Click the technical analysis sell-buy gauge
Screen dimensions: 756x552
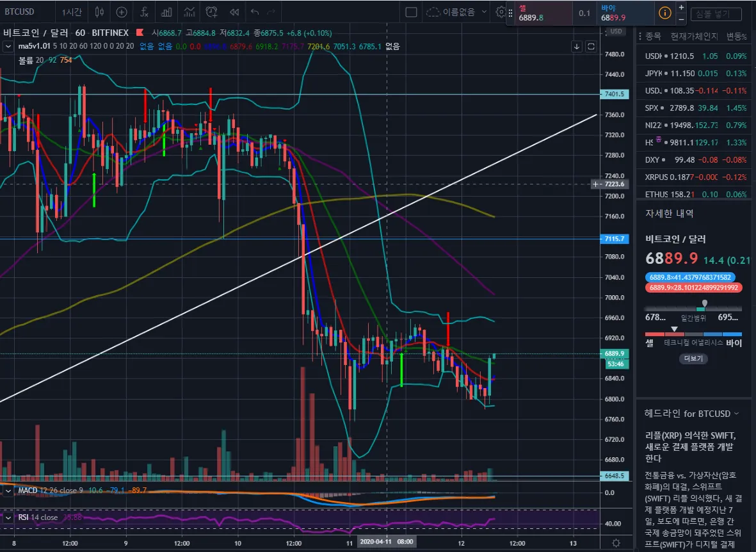point(693,334)
